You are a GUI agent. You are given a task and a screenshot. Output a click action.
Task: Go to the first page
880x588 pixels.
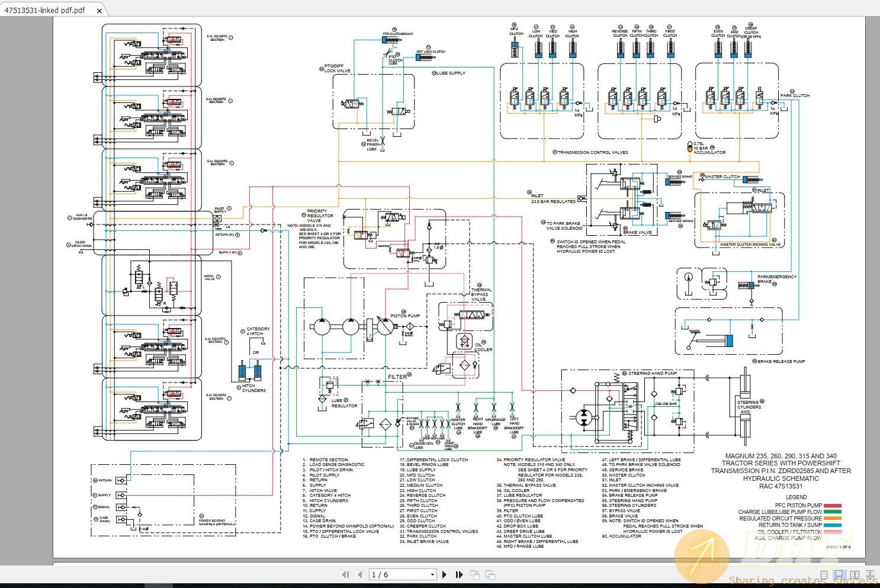click(346, 574)
